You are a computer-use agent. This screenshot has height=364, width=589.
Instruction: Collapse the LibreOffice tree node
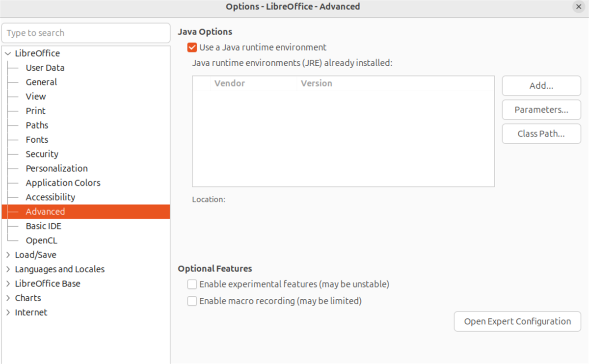point(8,53)
